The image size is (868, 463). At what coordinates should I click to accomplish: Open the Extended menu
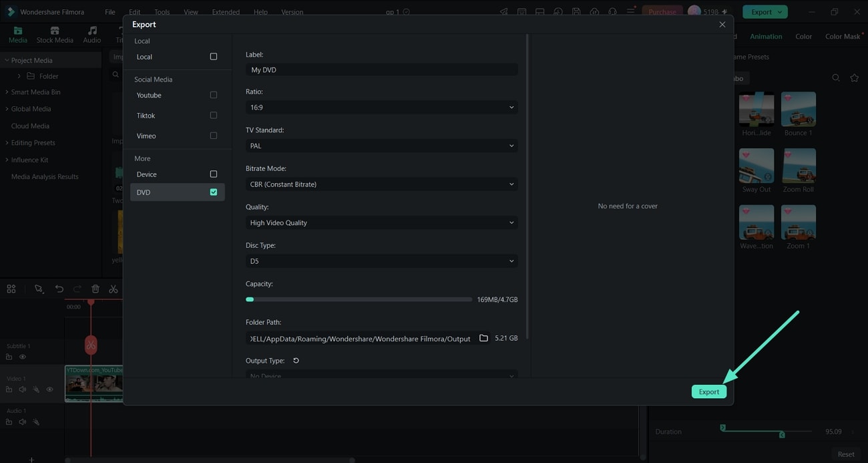coord(226,12)
